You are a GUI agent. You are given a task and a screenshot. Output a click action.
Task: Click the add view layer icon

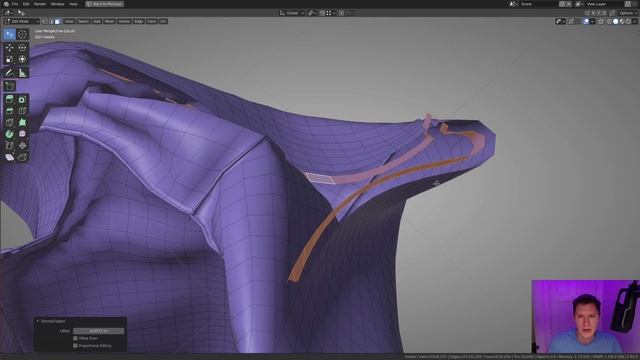click(x=628, y=4)
